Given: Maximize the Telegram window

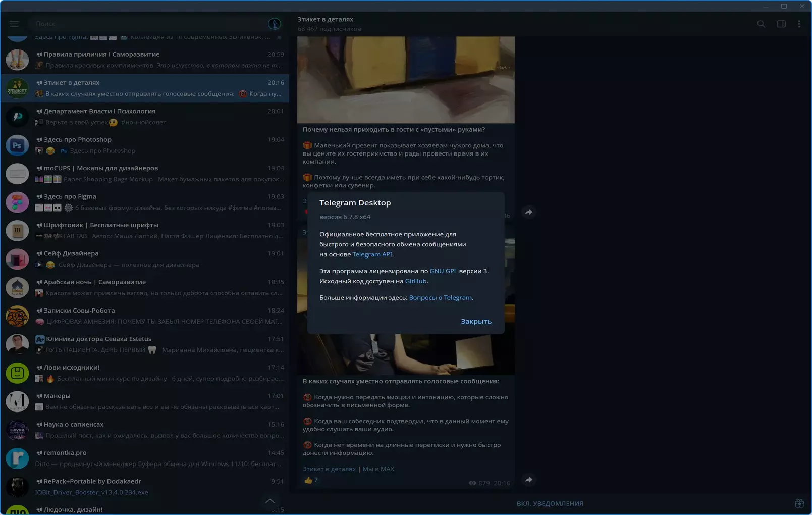Looking at the screenshot, I should [784, 6].
